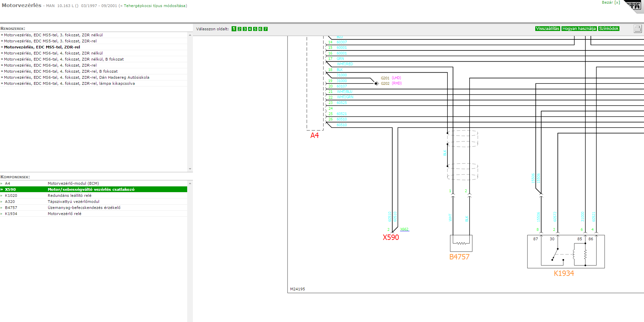Click the A4 module label in diagram
Image resolution: width=644 pixels, height=322 pixels.
[x=314, y=136]
